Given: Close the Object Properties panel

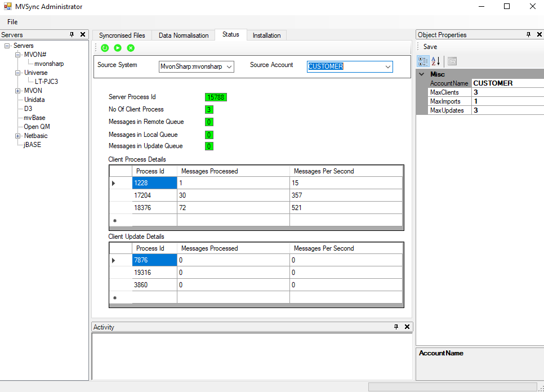Looking at the screenshot, I should [539, 34].
